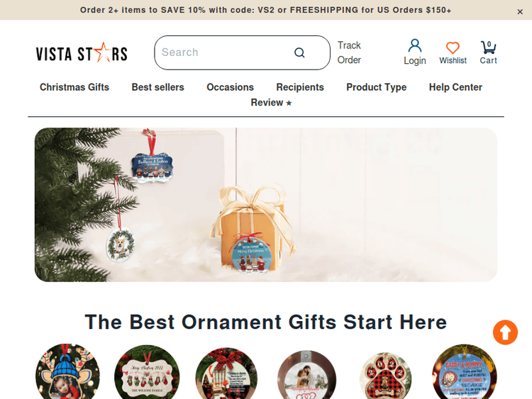
Task: Expand the Occasions menu
Action: point(230,87)
